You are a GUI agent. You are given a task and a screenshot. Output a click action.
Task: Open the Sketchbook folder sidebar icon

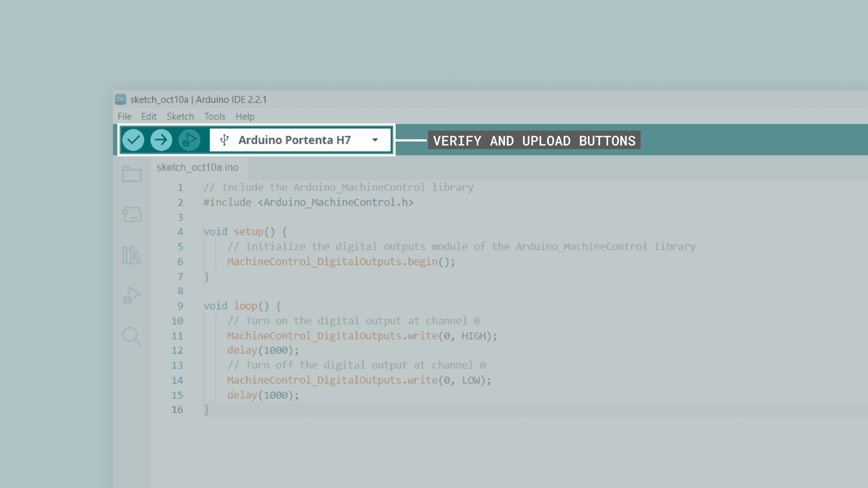coord(132,174)
